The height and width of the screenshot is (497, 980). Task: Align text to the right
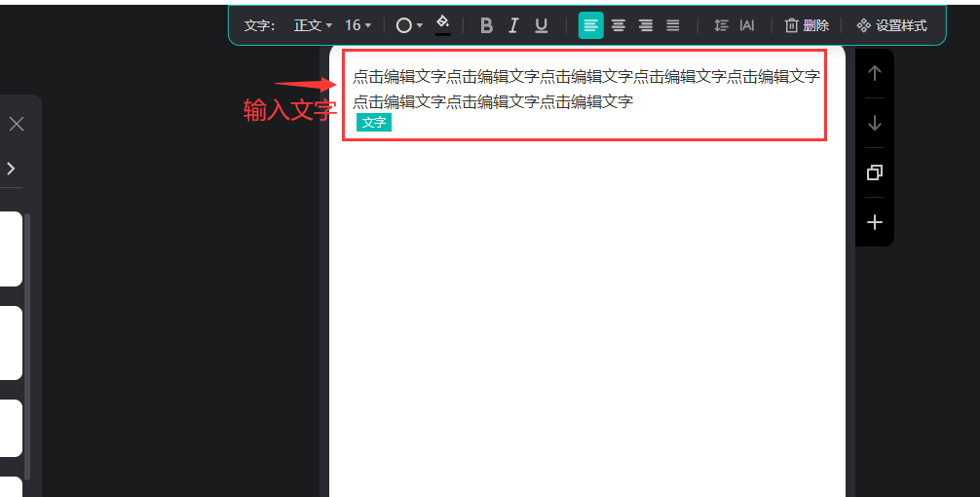point(645,25)
